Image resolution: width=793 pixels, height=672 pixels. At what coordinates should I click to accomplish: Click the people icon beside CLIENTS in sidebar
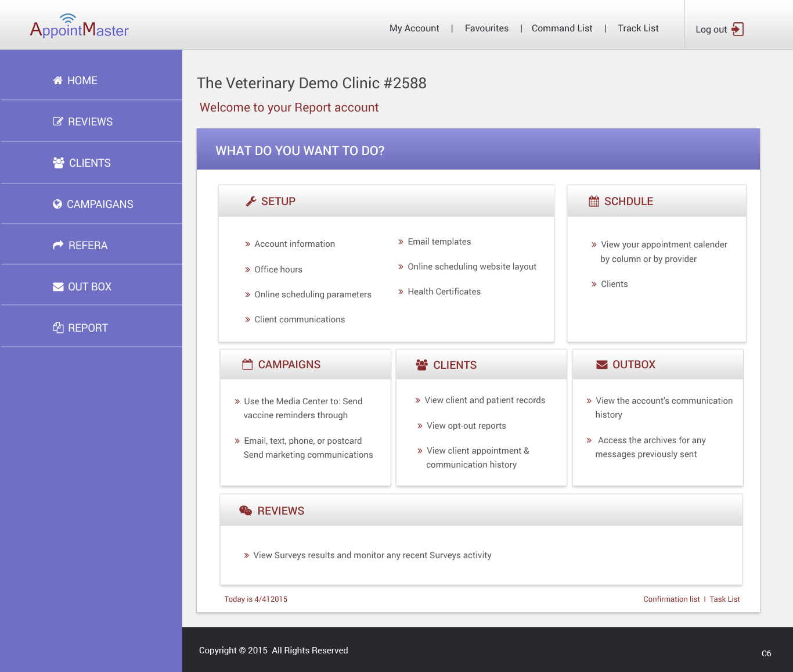tap(59, 163)
